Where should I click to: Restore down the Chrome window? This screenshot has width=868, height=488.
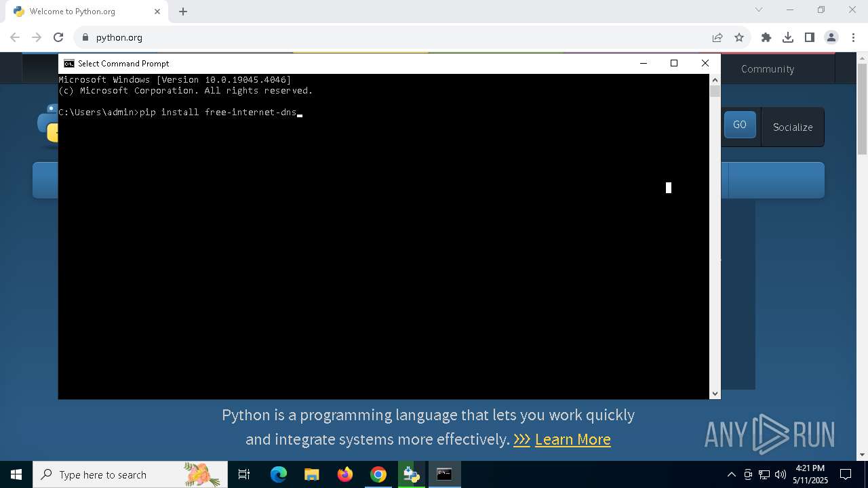pyautogui.click(x=821, y=9)
